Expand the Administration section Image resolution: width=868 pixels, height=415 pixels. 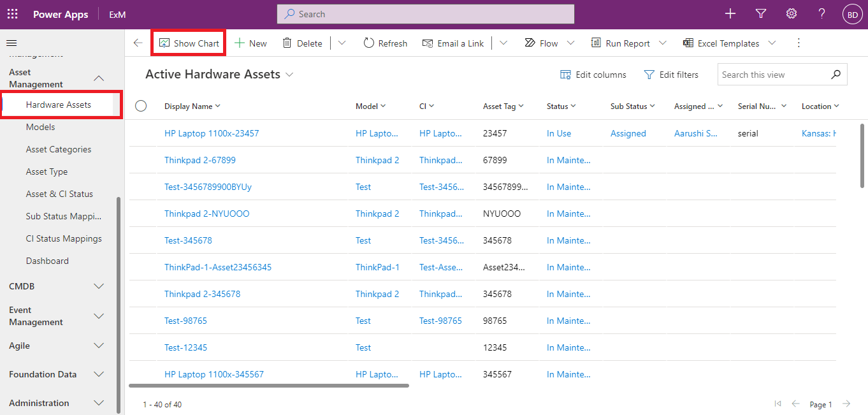[x=99, y=403]
